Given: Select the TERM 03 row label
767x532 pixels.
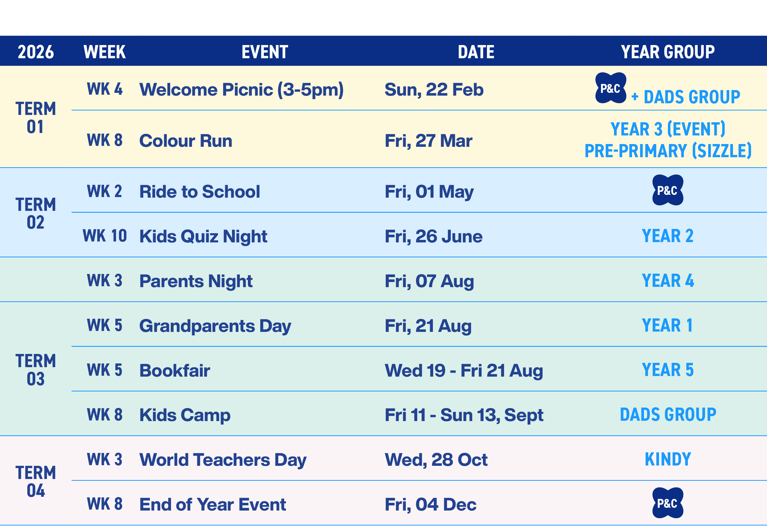Looking at the screenshot, I should point(36,370).
